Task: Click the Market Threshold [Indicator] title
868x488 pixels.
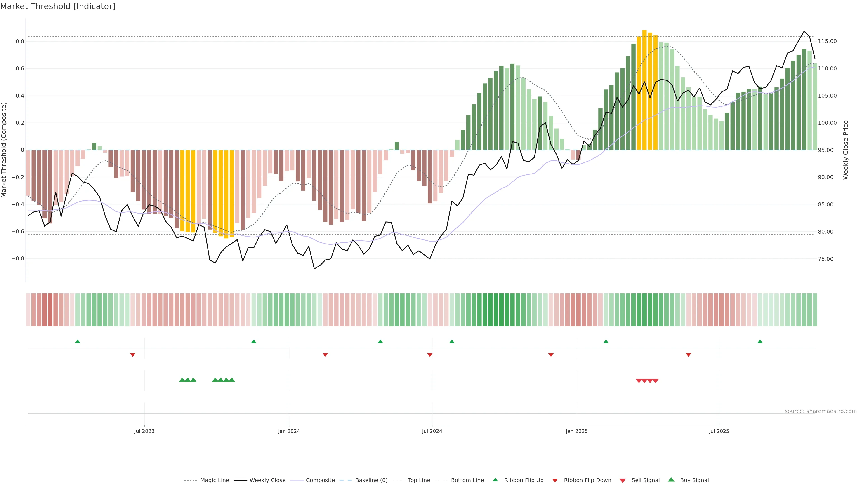Action: [x=58, y=6]
